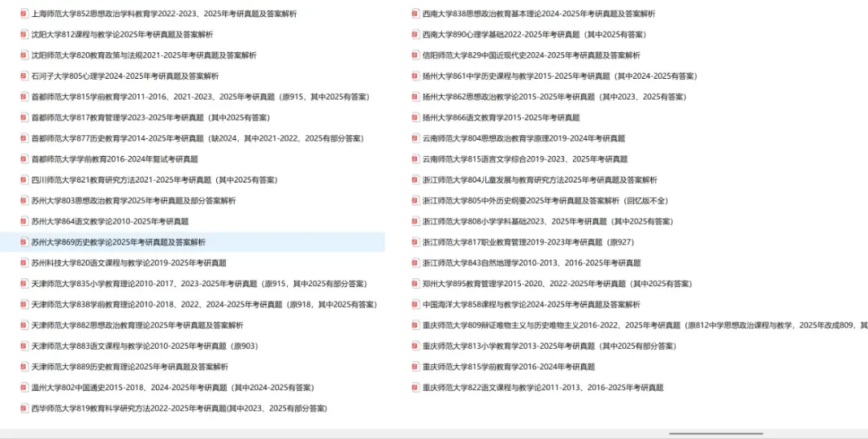Click the PDF icon beside 沈阳大学812课程与教学论
This screenshot has height=439, width=868.
click(24, 35)
